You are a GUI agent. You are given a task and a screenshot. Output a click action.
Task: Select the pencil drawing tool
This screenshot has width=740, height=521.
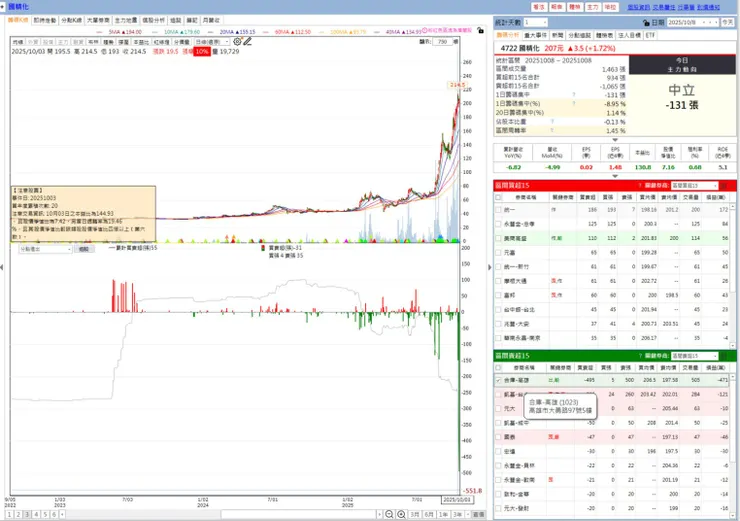[248, 42]
